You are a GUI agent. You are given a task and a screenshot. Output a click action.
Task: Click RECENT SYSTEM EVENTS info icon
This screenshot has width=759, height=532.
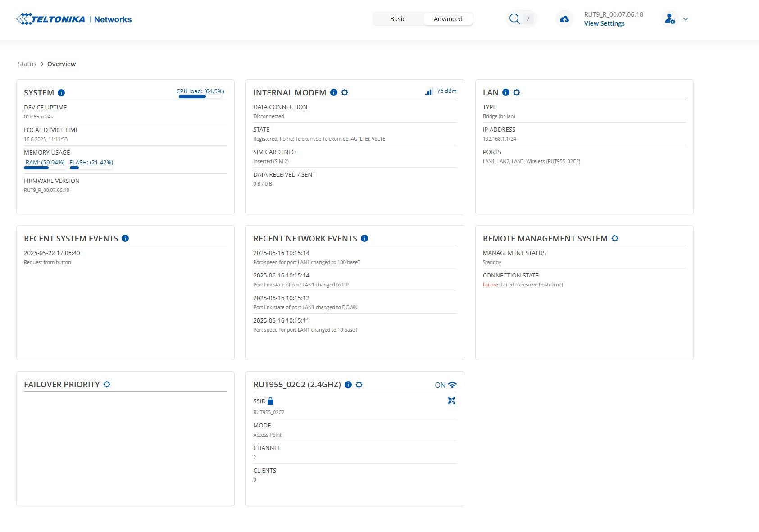click(125, 238)
